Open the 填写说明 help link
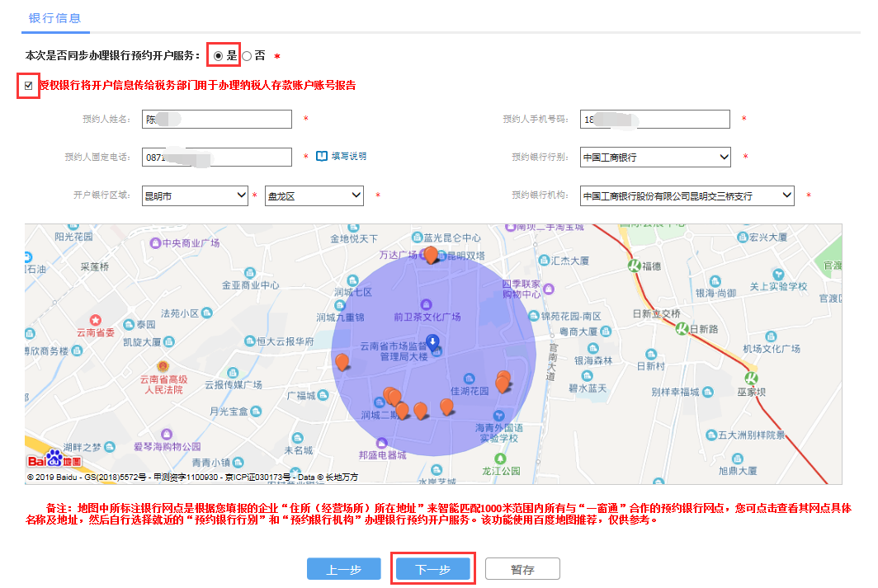 (349, 156)
